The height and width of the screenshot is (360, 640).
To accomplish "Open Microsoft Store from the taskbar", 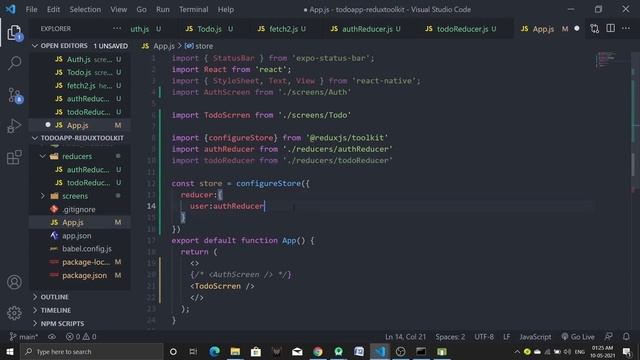I will 256,351.
